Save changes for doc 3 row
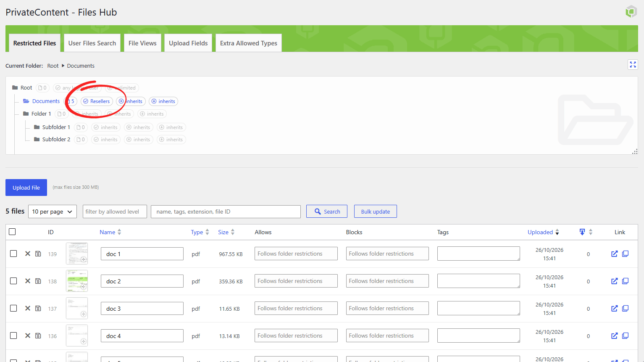Viewport: 644px width, 362px height. [x=38, y=308]
